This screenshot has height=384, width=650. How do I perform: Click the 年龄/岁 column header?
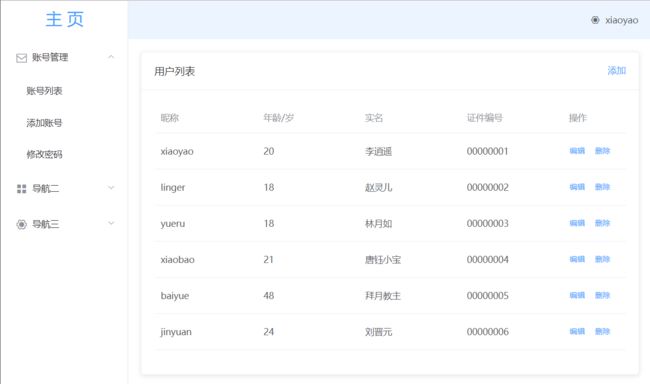click(279, 118)
